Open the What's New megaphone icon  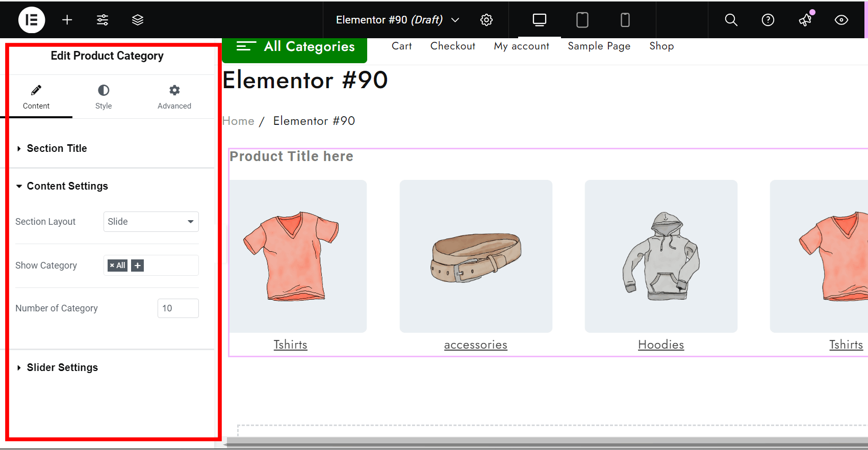[805, 20]
